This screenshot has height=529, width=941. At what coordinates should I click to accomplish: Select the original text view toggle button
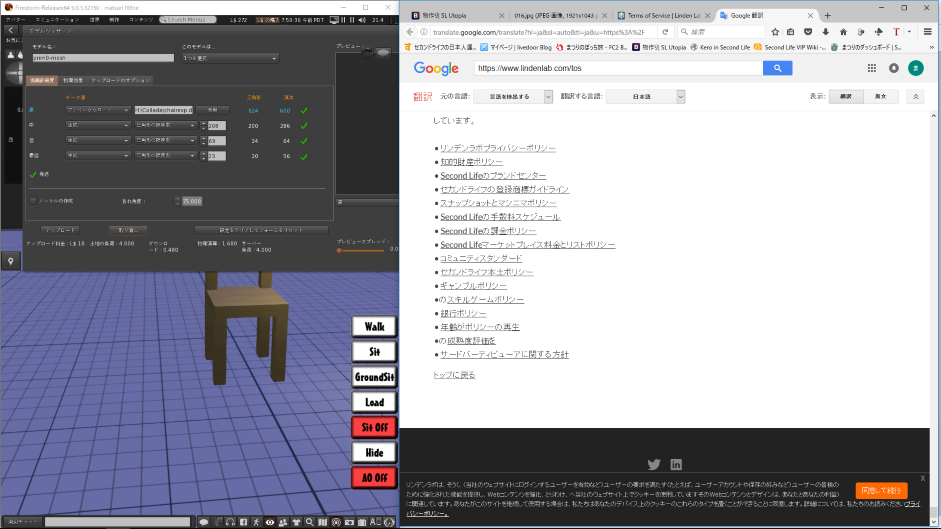(x=880, y=97)
